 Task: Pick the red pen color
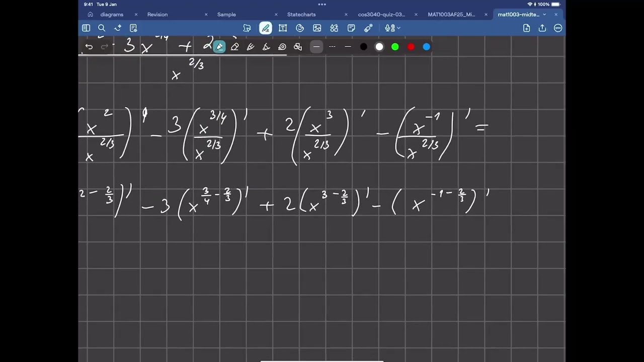click(411, 47)
